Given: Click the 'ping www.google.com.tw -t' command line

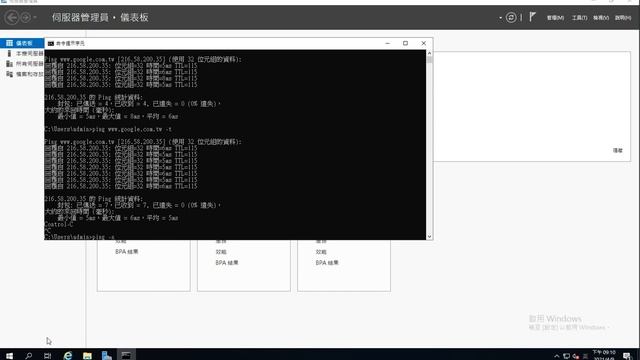Looking at the screenshot, I should pyautogui.click(x=108, y=129).
